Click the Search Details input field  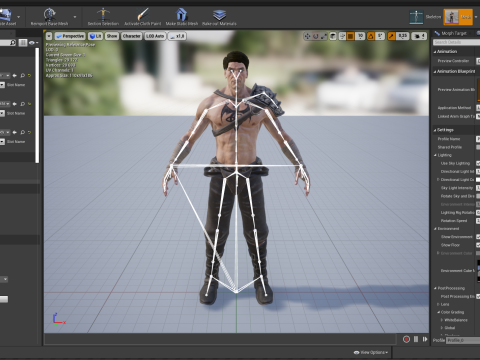457,42
